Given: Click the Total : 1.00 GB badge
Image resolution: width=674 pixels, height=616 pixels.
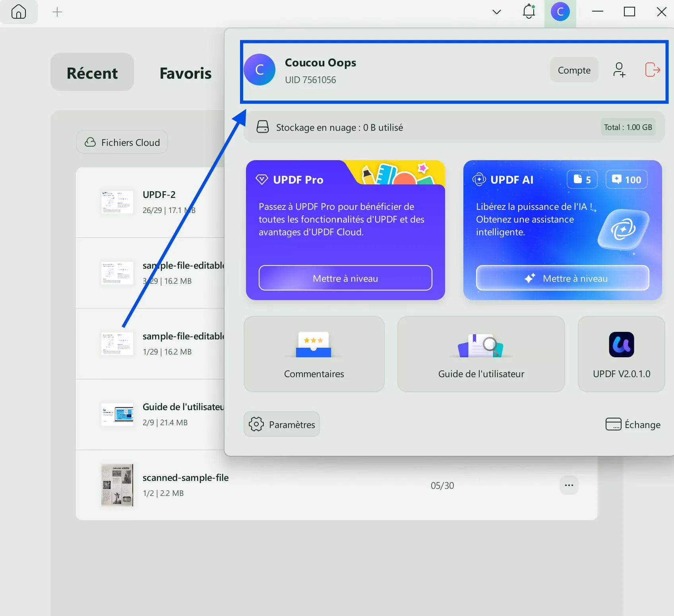Looking at the screenshot, I should click(628, 127).
